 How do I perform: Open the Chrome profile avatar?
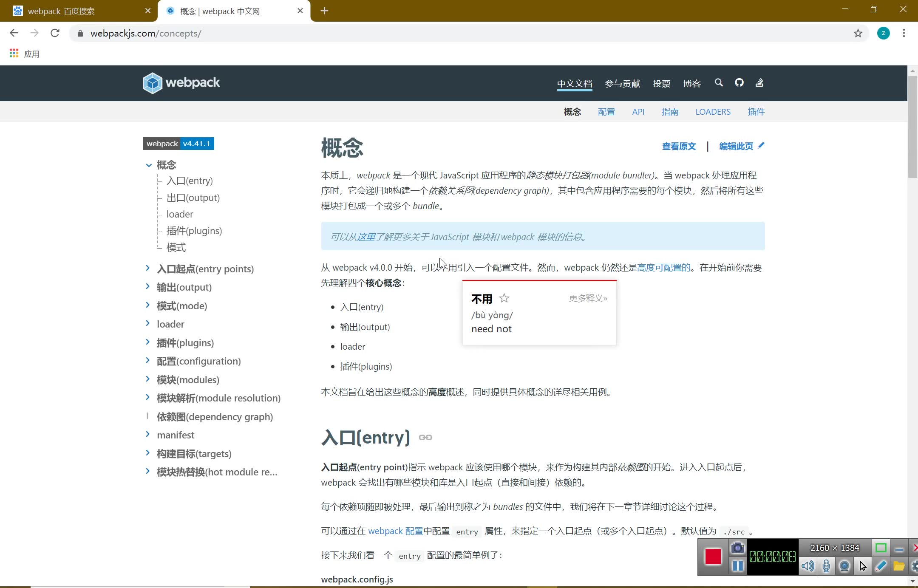[884, 33]
